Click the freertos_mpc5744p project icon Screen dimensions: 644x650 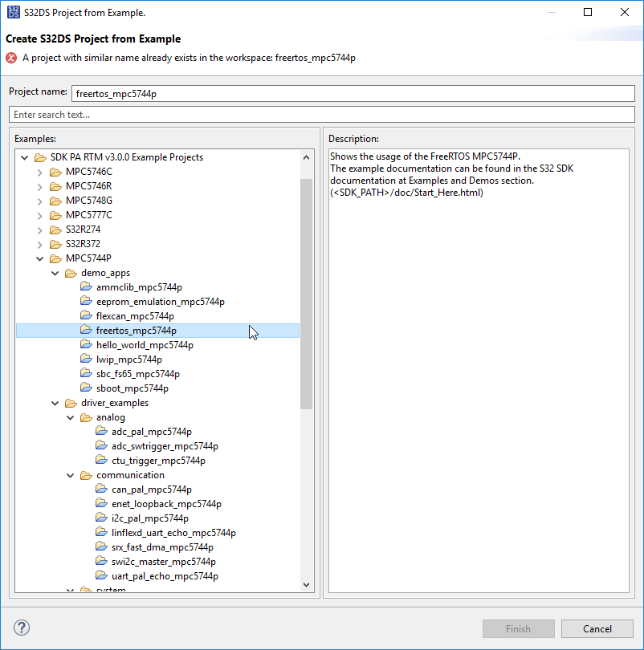(86, 331)
